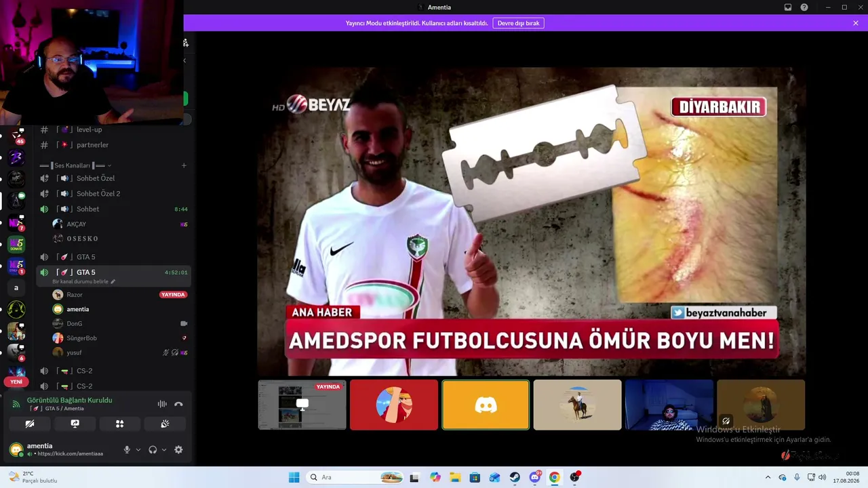
Task: Expand microphone input options arrow
Action: (138, 449)
